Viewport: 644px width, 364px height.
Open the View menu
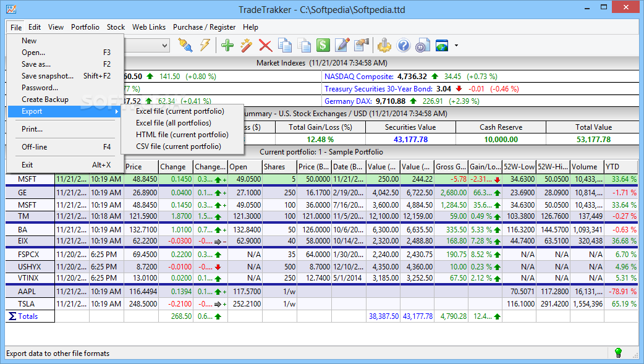point(56,27)
